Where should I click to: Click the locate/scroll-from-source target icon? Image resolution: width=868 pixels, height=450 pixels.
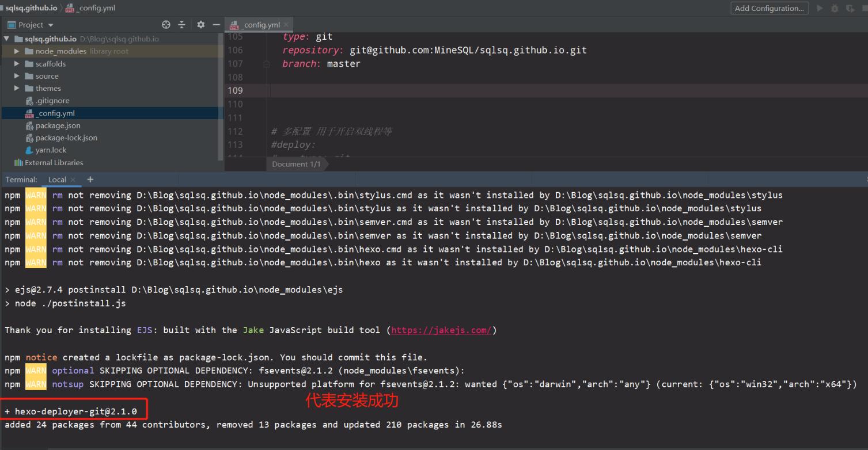[166, 25]
